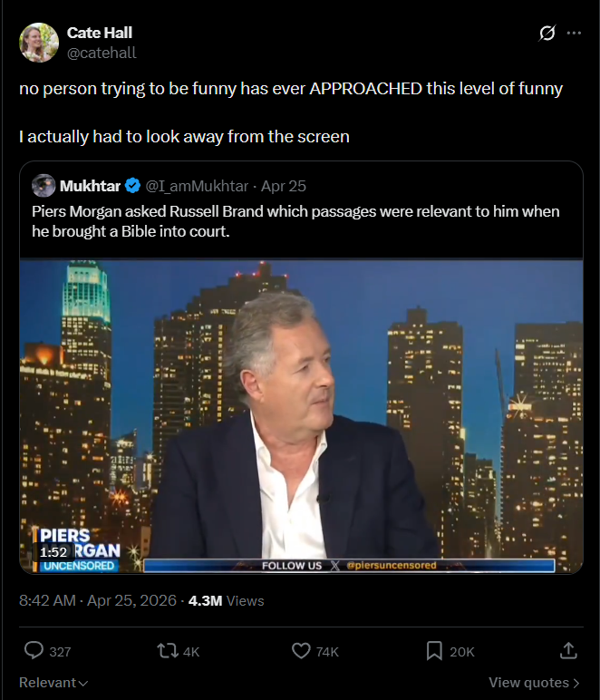
Task: Click Mukhtar's blue verified badge
Action: click(x=132, y=186)
